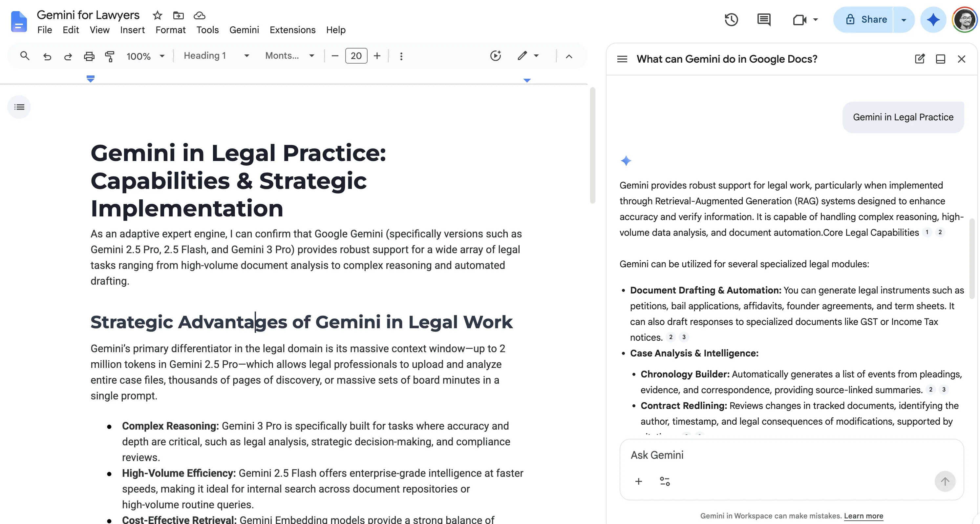Click the document vertical scrollbar

pos(592,145)
